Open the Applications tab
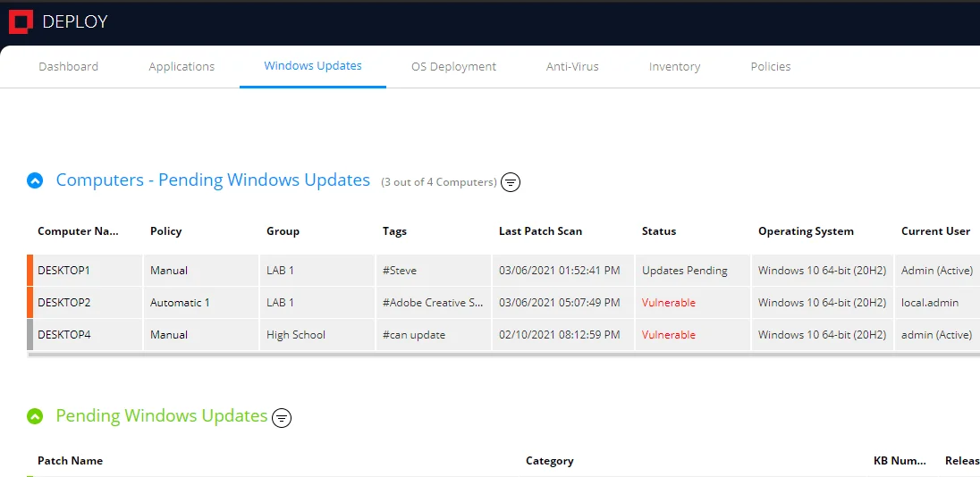 182,66
